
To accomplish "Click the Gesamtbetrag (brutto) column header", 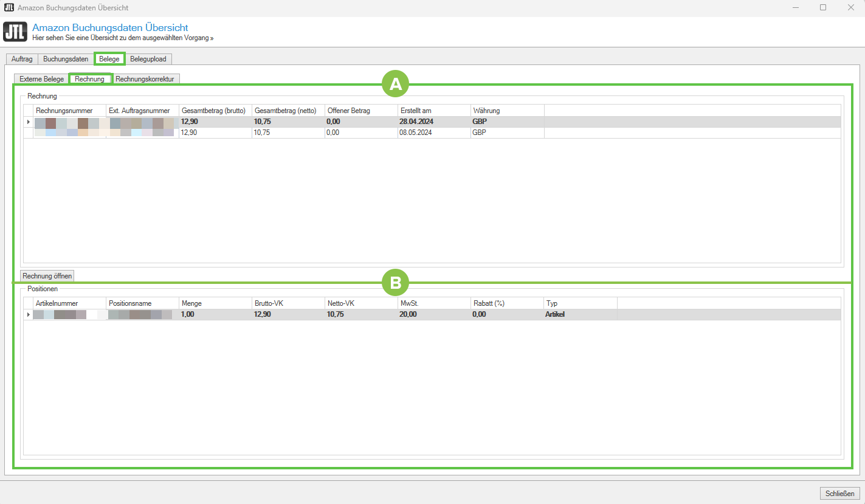I will (213, 111).
